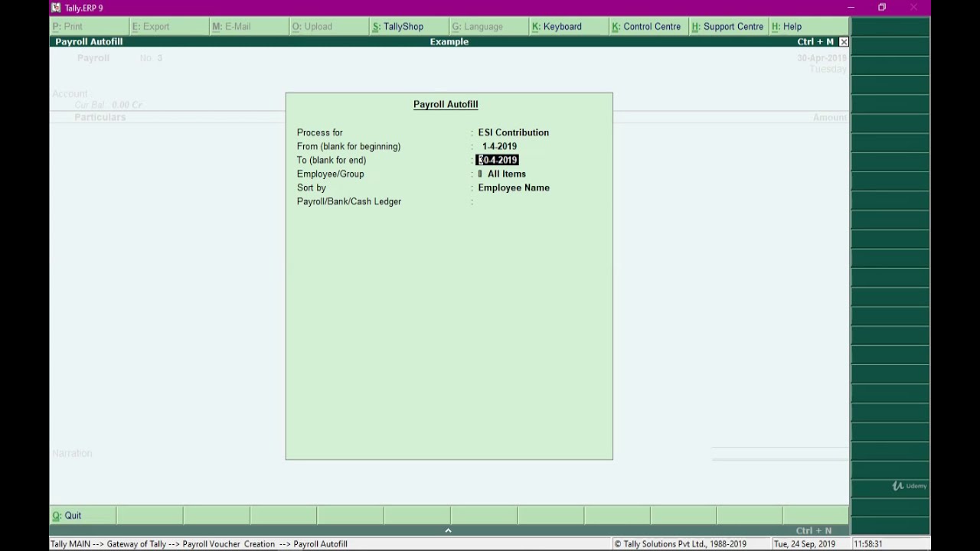Click the Tally Solutions copyright text
Image resolution: width=980 pixels, height=551 pixels.
680,544
